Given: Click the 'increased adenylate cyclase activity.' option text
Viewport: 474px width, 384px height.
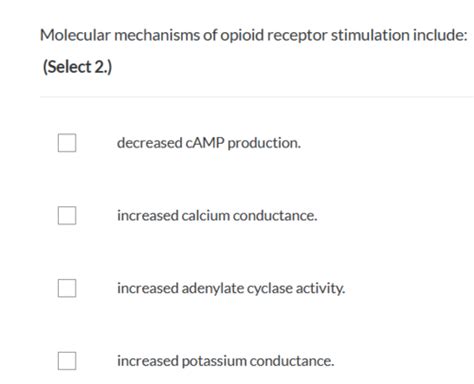Looking at the screenshot, I should coord(231,289).
